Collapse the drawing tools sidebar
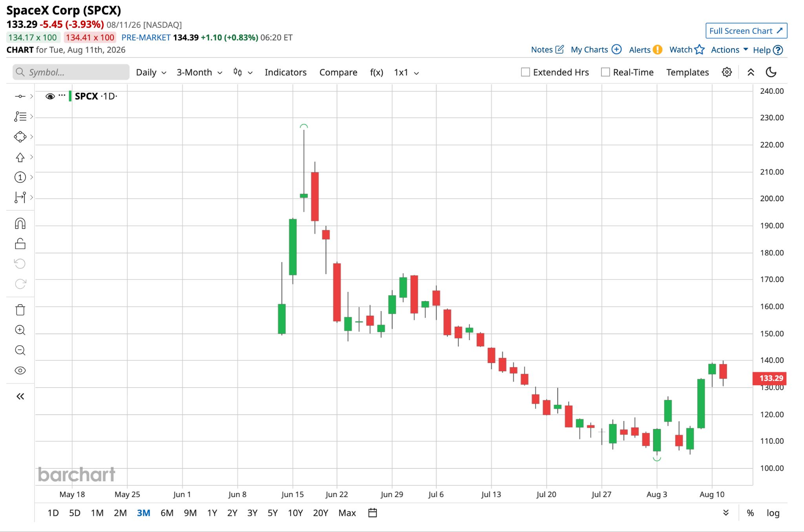Viewport: 804px width, 532px height. click(x=20, y=396)
